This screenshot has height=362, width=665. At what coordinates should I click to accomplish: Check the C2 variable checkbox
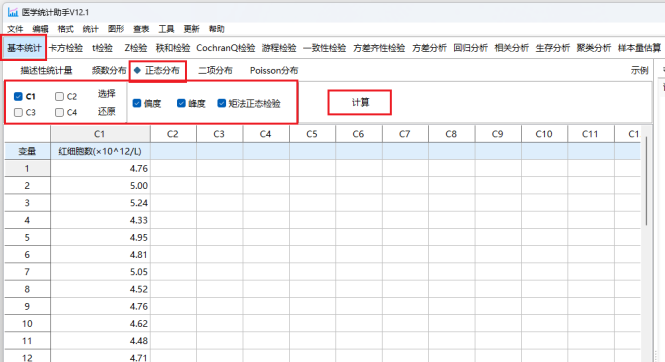click(x=59, y=97)
